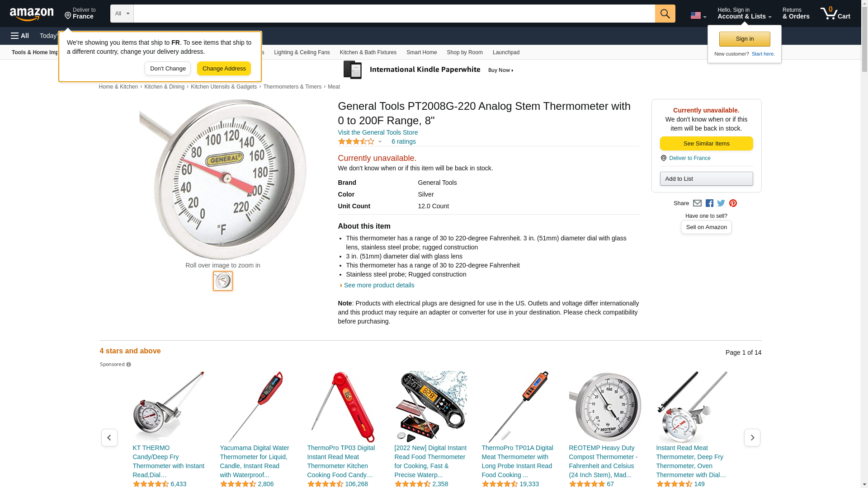Open Lighting & Ceiling Fans menu item
This screenshot has height=488, width=868.
coord(302,52)
